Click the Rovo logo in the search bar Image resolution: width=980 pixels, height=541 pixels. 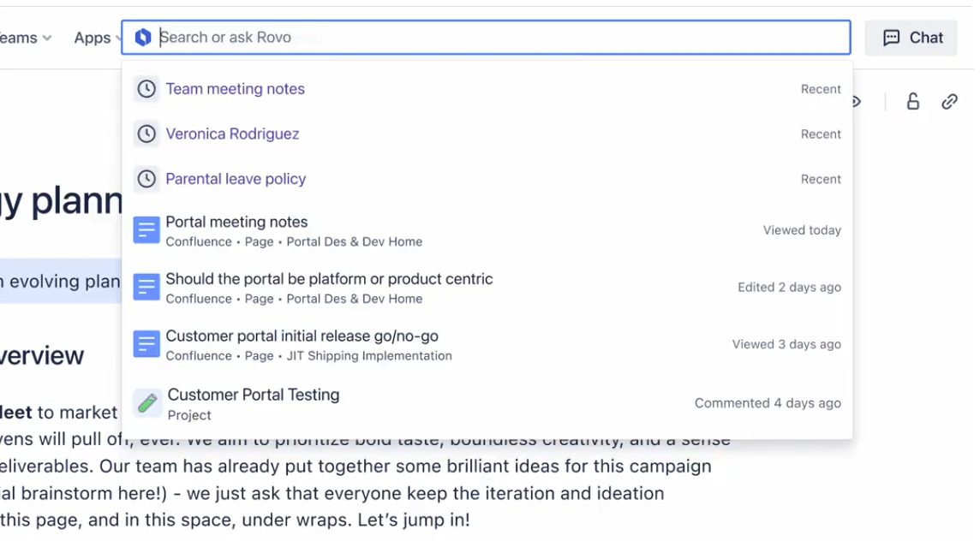pyautogui.click(x=143, y=38)
